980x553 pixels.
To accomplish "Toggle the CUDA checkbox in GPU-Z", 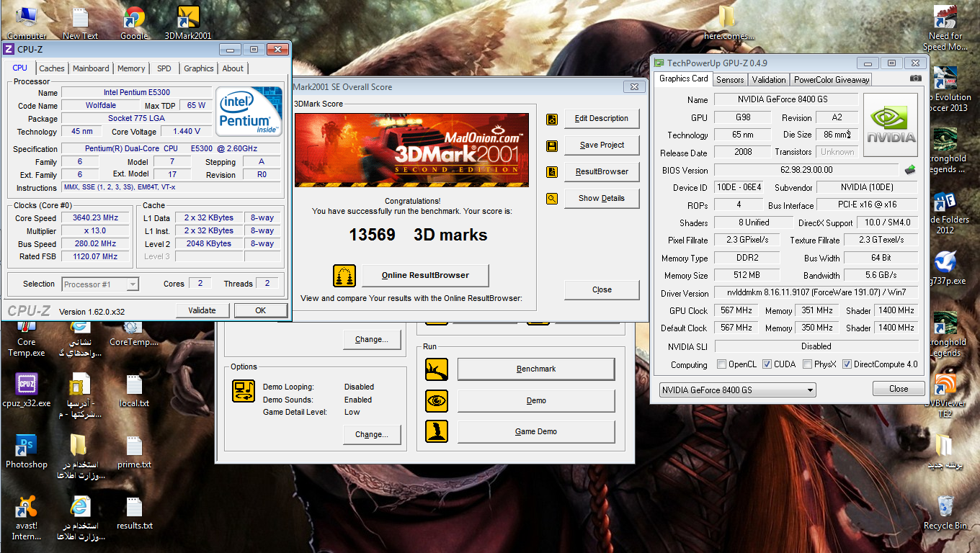I will pyautogui.click(x=767, y=364).
